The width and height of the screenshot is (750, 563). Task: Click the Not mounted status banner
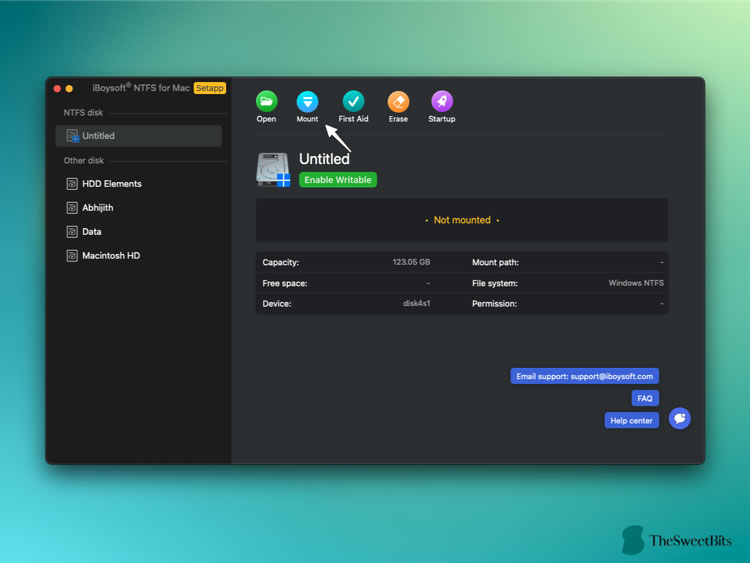[462, 220]
